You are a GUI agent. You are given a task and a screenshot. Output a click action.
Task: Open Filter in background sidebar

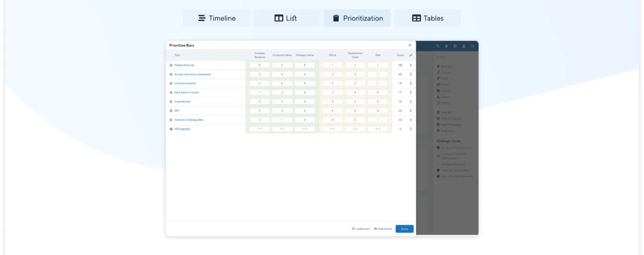[x=443, y=79]
